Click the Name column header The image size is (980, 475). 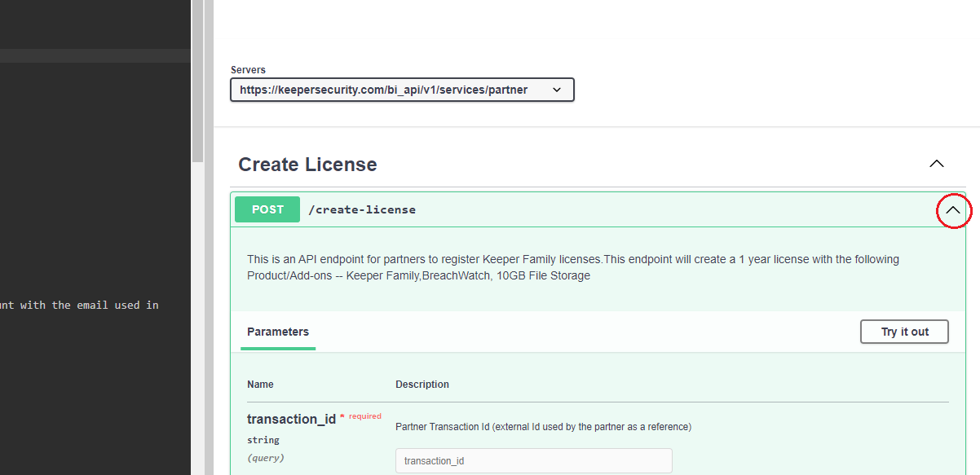point(260,385)
